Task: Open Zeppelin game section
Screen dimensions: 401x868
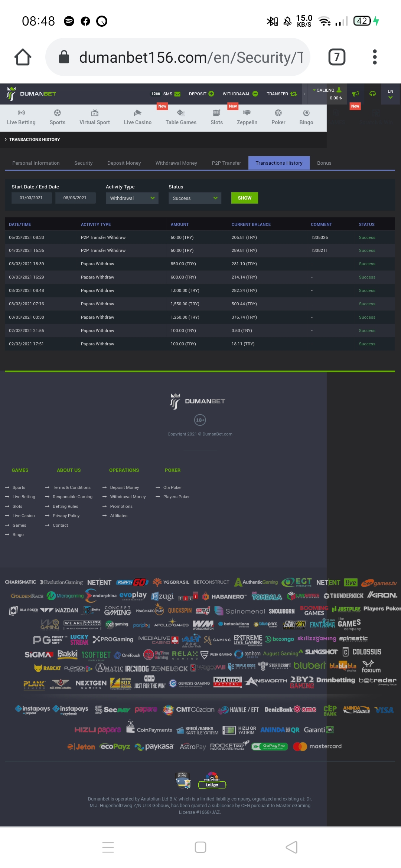Action: (247, 118)
